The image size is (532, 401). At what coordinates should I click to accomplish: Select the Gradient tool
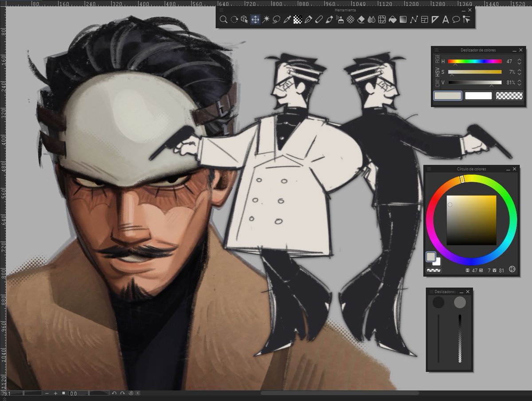(x=403, y=19)
